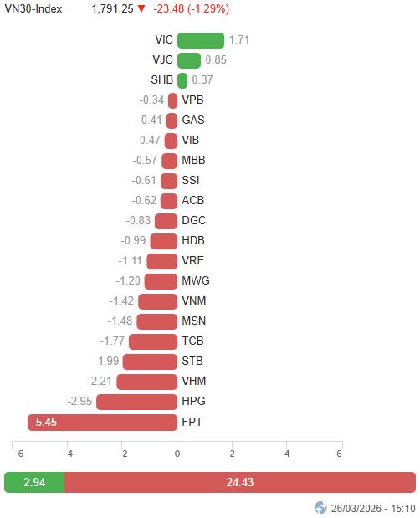Click the 26/03/2026 - 15:10 timestamp
Screen dimensions: 420x518
(x=373, y=508)
